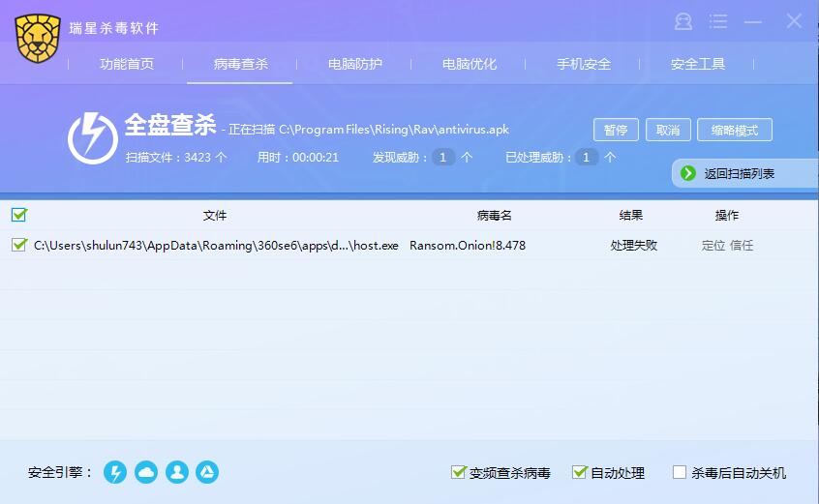The width and height of the screenshot is (819, 504).
Task: Click the 发现威胁 count badge
Action: 443,157
